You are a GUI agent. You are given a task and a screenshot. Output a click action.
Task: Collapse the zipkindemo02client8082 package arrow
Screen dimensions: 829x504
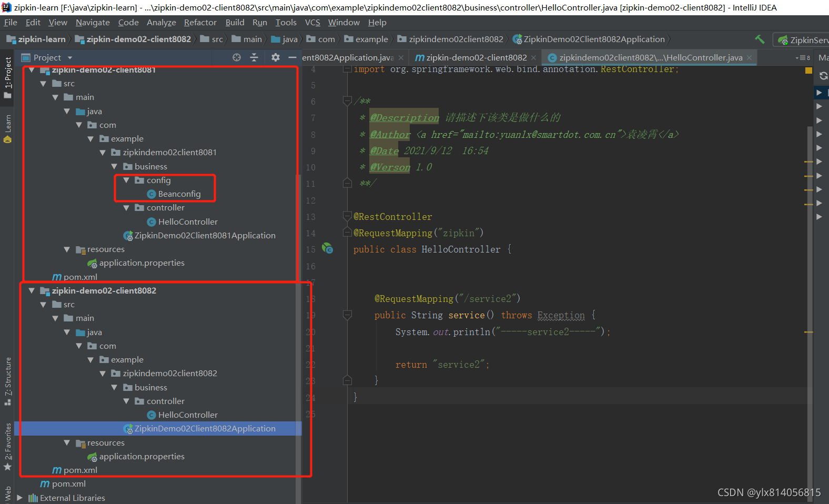coord(103,374)
